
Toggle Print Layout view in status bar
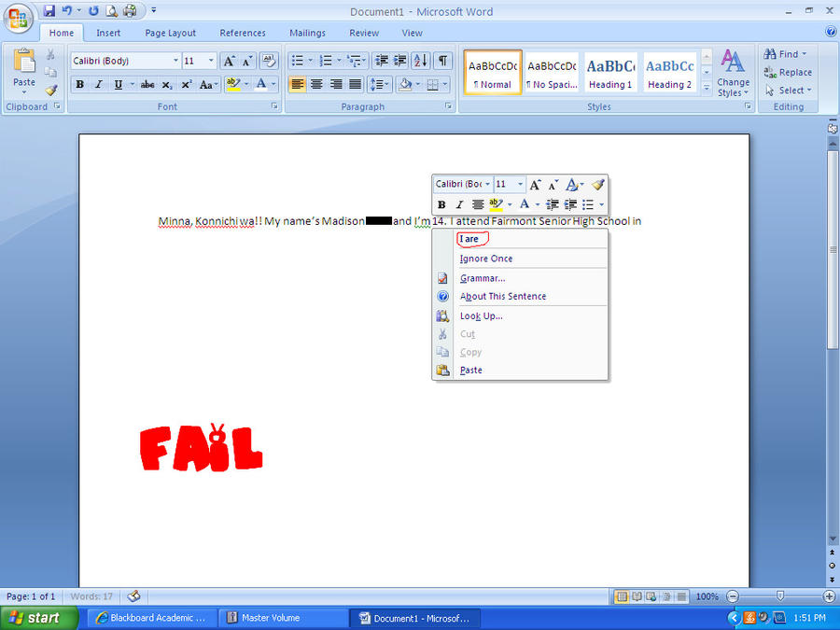[622, 596]
